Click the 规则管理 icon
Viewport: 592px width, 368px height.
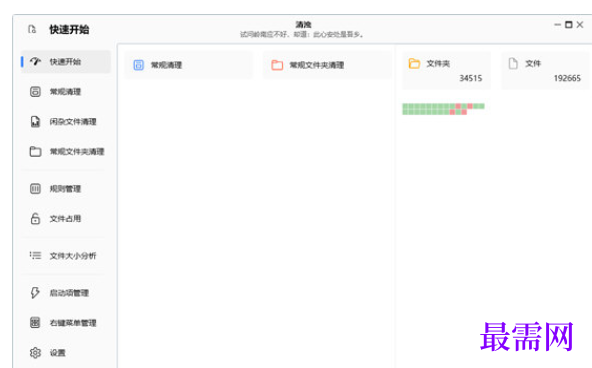click(35, 189)
